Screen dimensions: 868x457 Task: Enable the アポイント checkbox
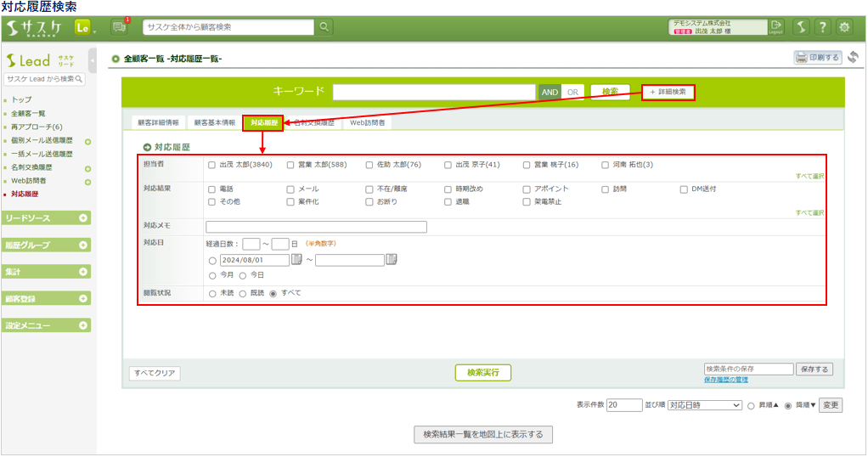(x=527, y=189)
